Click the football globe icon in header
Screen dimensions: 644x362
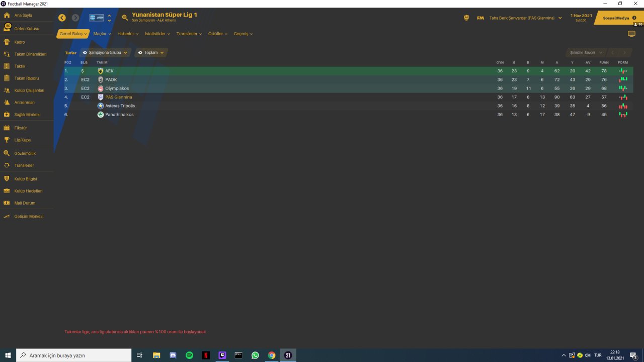[x=466, y=18]
